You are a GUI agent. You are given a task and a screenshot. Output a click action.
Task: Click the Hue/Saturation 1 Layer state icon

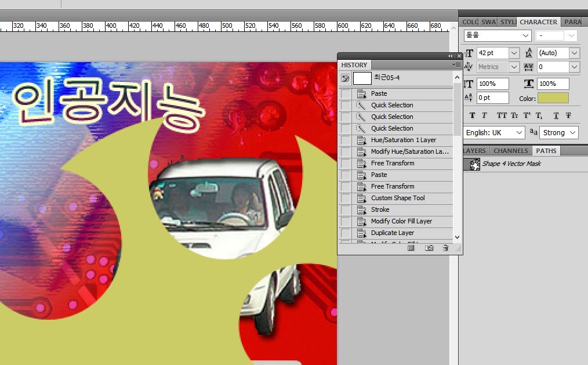361,140
